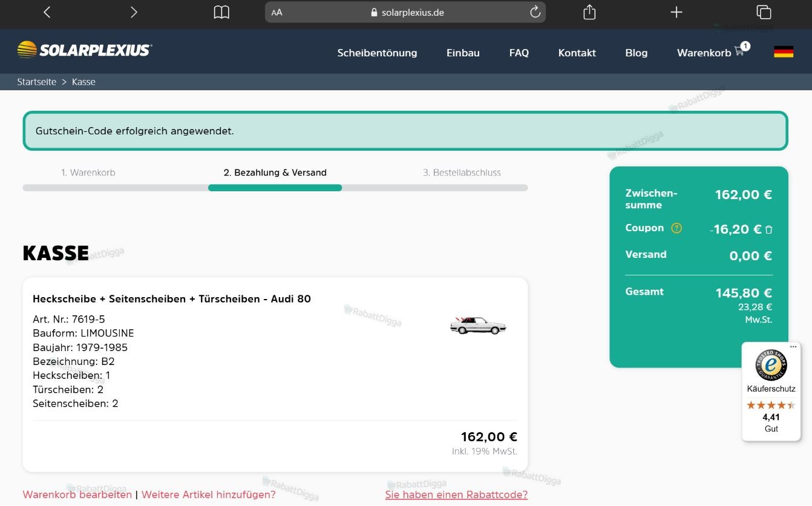Open the Scheibentönung menu
The image size is (812, 506).
pos(377,53)
